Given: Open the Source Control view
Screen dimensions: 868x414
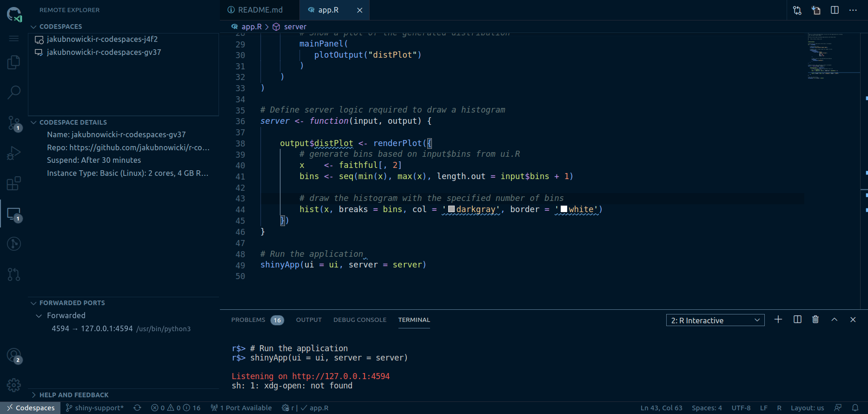Looking at the screenshot, I should click(14, 123).
